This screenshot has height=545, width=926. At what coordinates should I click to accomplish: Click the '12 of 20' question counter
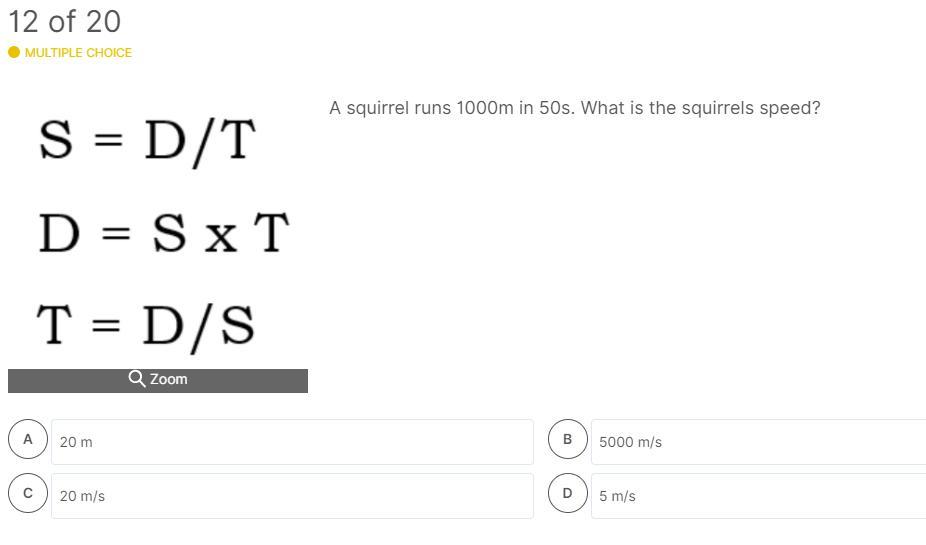(64, 21)
